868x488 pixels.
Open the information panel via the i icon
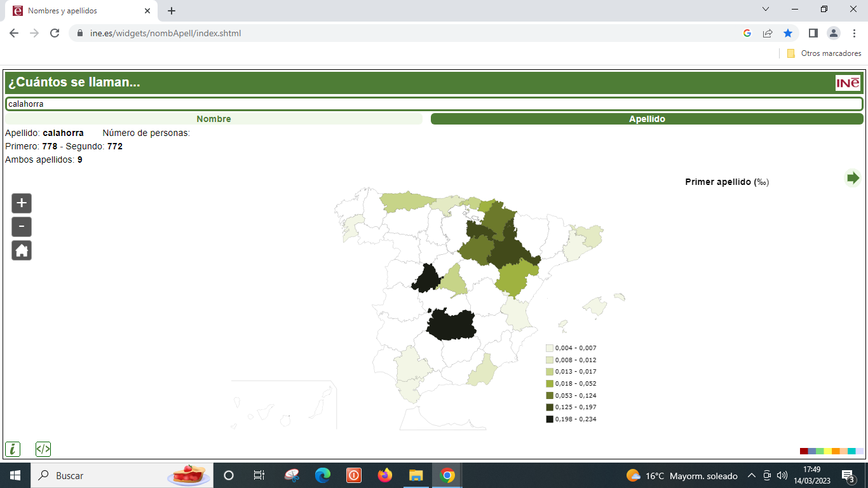(x=12, y=449)
